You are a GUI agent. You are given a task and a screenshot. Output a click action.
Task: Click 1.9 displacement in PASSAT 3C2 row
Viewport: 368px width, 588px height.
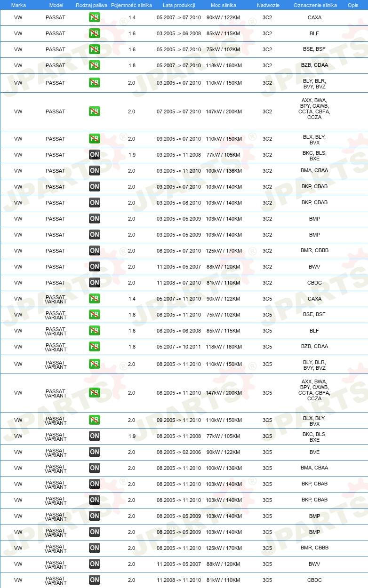pos(132,155)
